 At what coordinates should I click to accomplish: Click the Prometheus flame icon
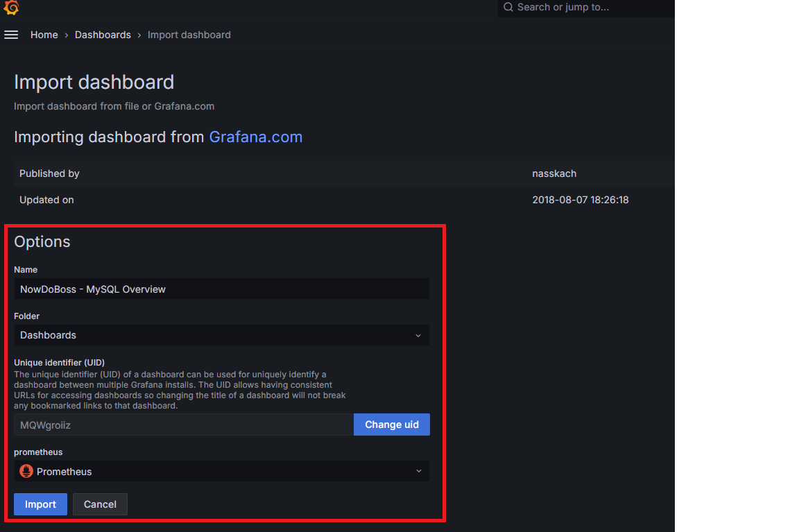click(26, 472)
